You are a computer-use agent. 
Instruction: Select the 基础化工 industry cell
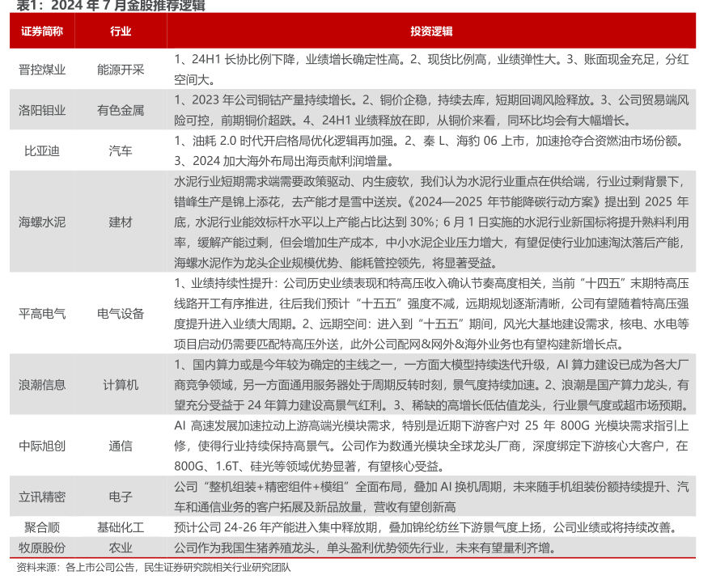point(120,527)
